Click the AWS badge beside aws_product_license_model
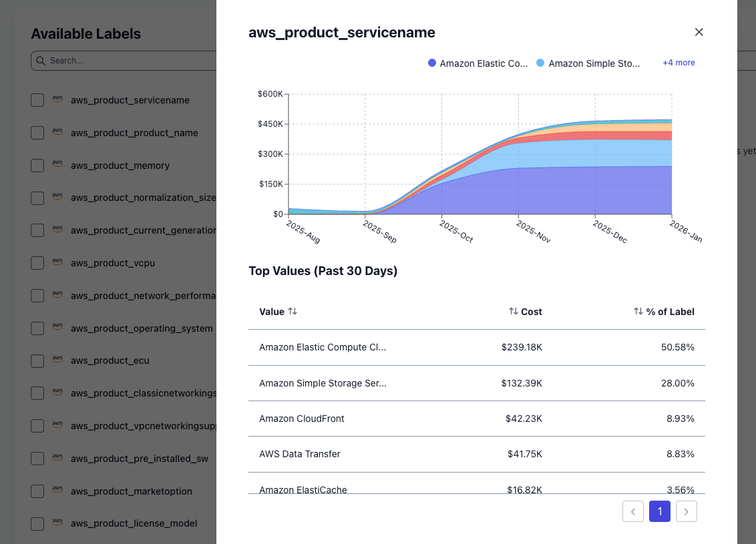756x544 pixels. pos(57,523)
